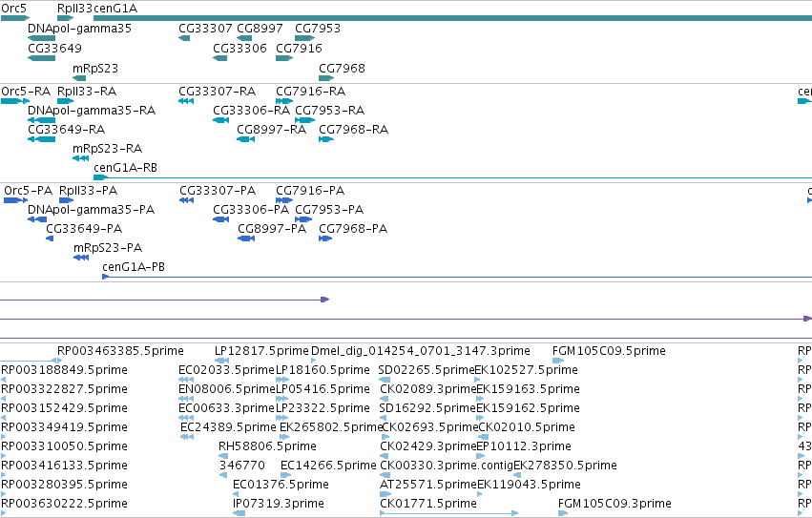Click protein RpII33-PA
Viewport: 812px width, 518px height.
pos(66,200)
